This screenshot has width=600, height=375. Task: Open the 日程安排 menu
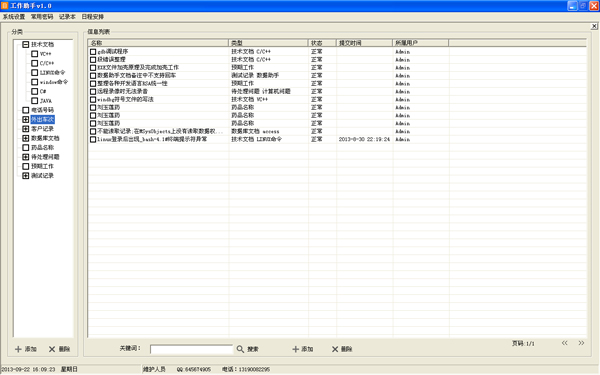[93, 17]
